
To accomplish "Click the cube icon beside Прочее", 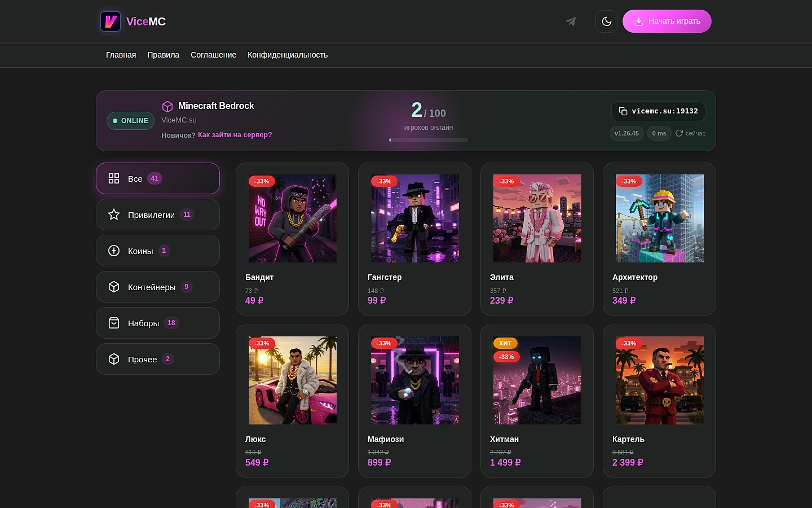I will (x=114, y=359).
